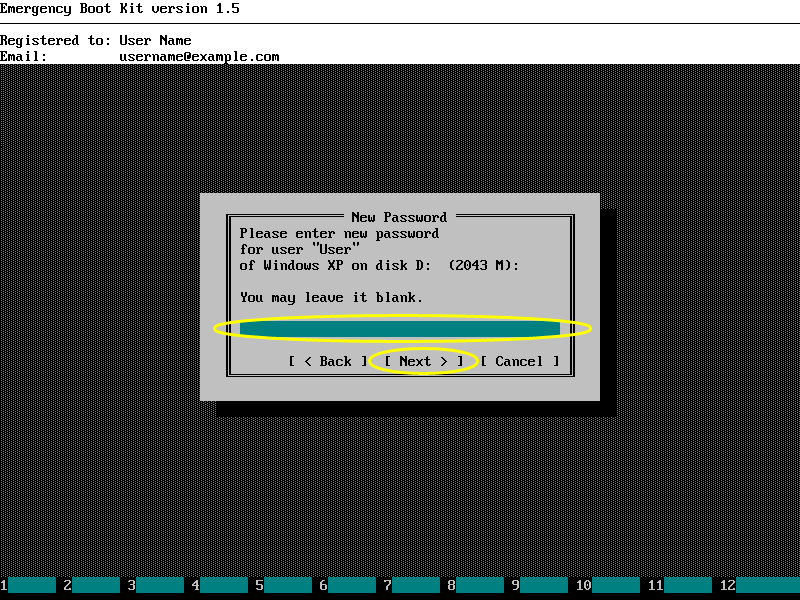Click 'Registered to: User Name' line

(x=96, y=40)
